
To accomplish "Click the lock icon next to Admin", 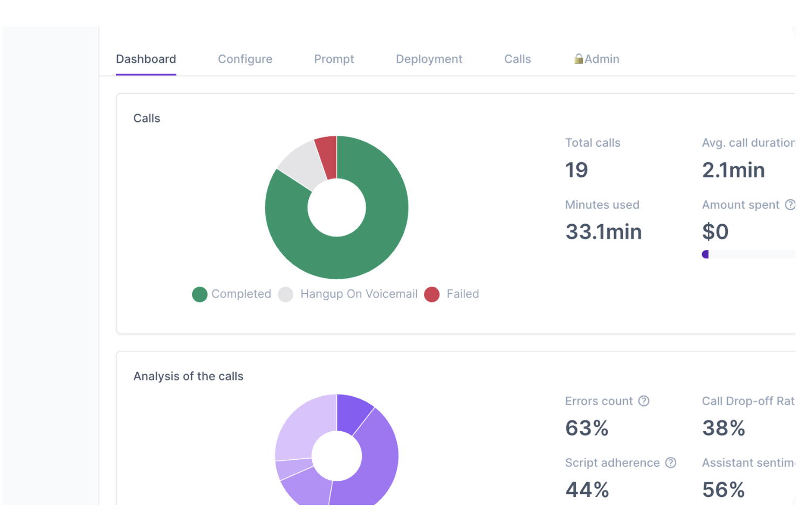I will click(579, 58).
